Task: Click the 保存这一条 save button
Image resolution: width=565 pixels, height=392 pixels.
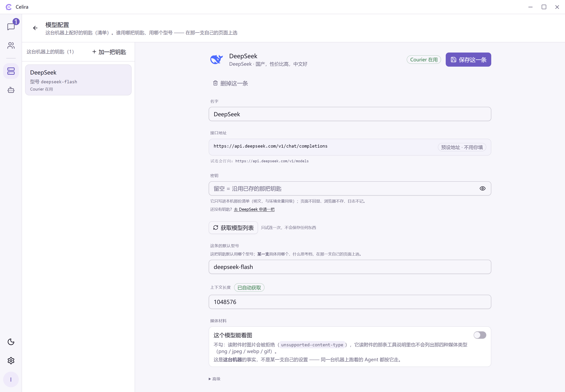Action: [x=468, y=60]
